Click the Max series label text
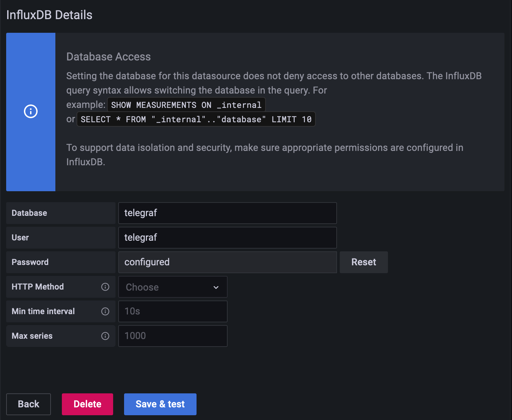 coord(32,336)
